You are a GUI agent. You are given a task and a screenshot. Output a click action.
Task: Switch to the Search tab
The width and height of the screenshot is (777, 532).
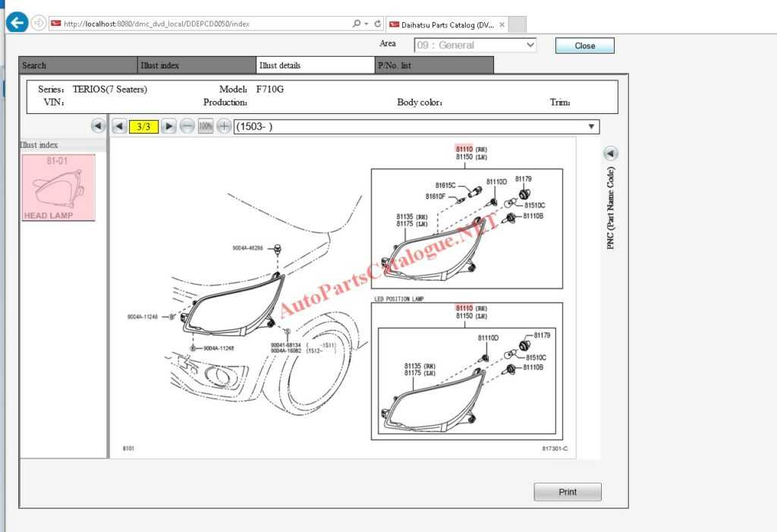point(77,65)
